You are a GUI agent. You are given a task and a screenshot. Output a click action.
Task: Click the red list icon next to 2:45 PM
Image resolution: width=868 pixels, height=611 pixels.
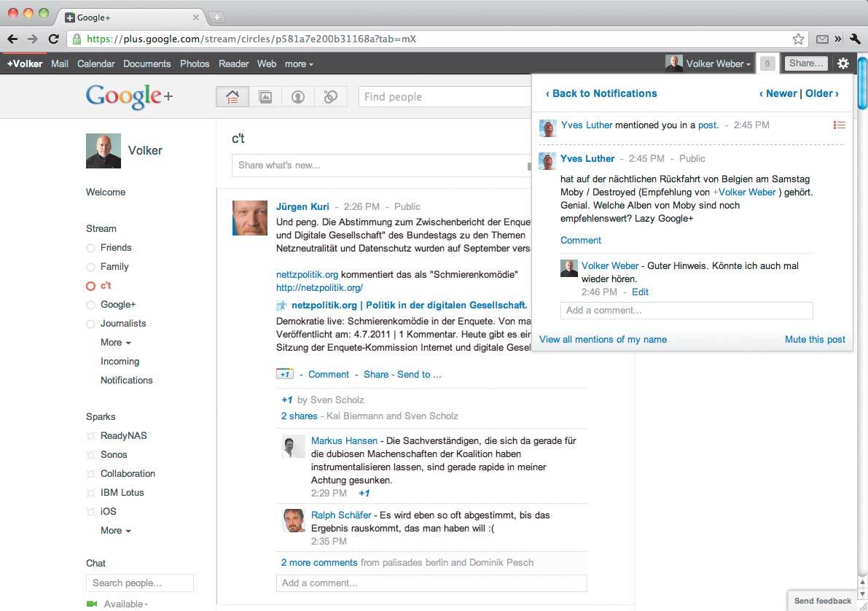click(840, 125)
